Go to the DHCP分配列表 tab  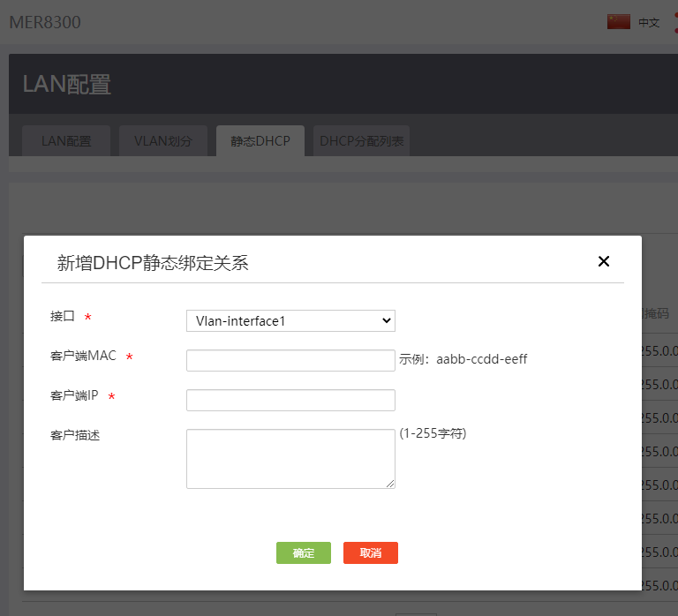coord(361,141)
